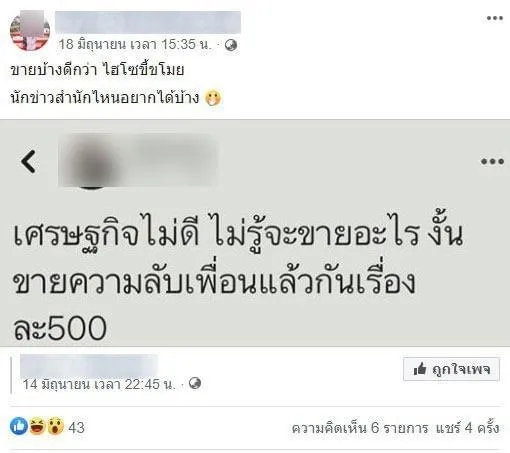Open ความคิดเห็น 6 รายการ comments

click(x=360, y=428)
